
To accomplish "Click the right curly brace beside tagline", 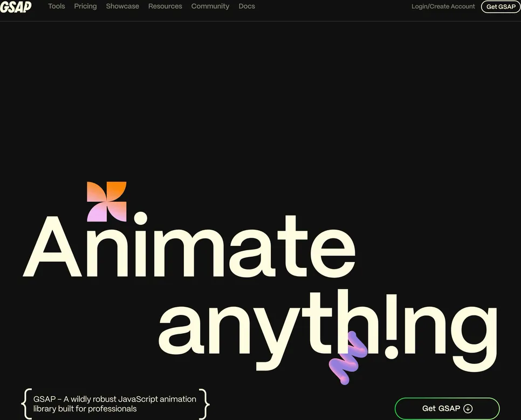I will click(x=204, y=404).
